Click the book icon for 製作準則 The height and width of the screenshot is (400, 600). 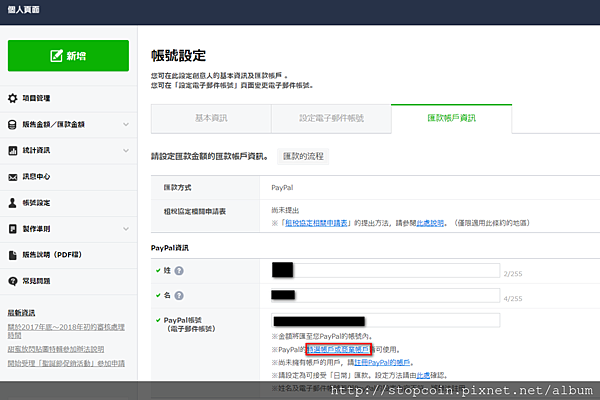pos(13,229)
